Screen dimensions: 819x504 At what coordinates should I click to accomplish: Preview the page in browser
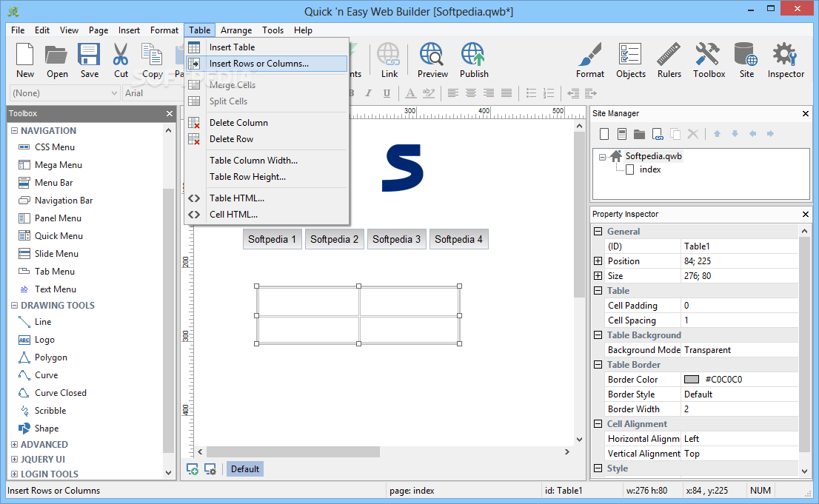[432, 61]
